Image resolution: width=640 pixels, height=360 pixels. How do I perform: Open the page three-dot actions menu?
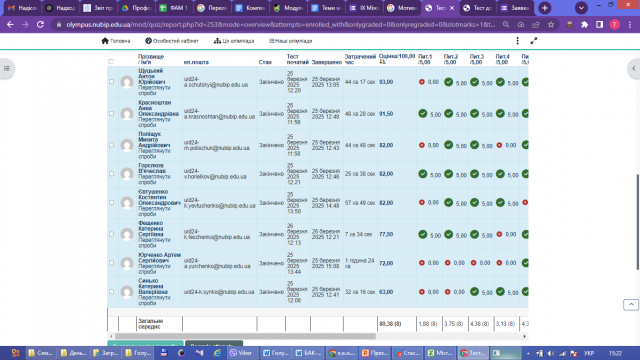pyautogui.click(x=518, y=41)
